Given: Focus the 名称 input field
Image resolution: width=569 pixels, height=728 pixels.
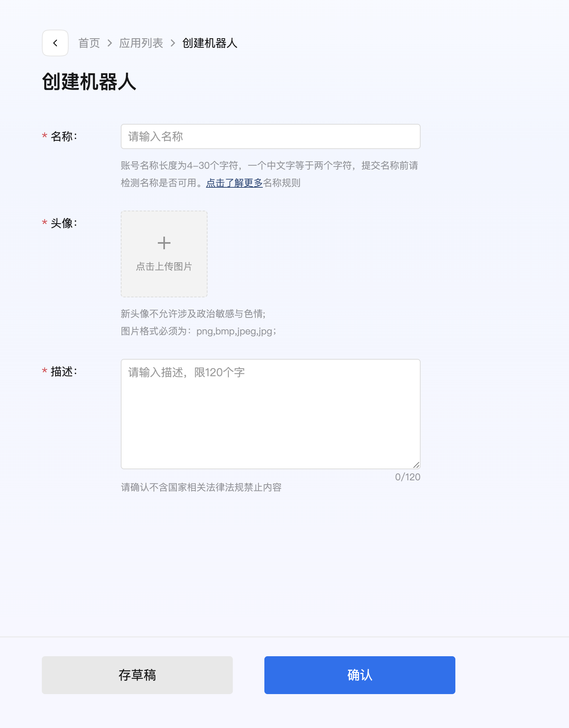Looking at the screenshot, I should [270, 136].
